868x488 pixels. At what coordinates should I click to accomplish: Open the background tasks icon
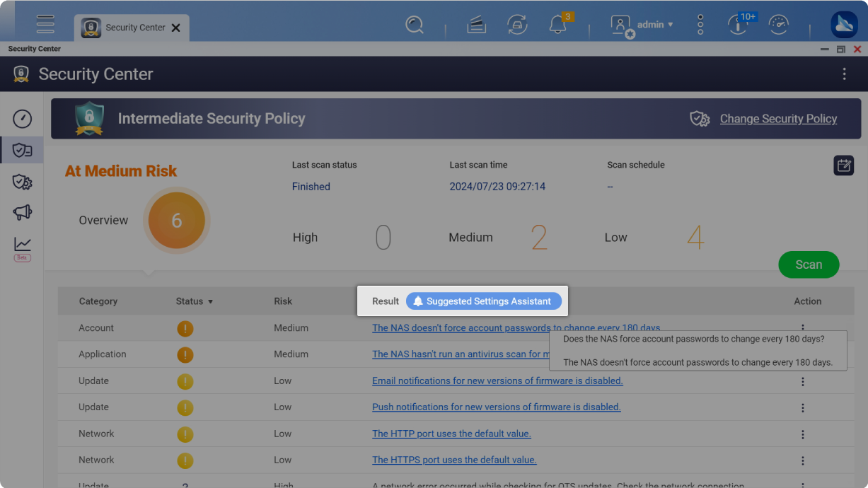[476, 25]
